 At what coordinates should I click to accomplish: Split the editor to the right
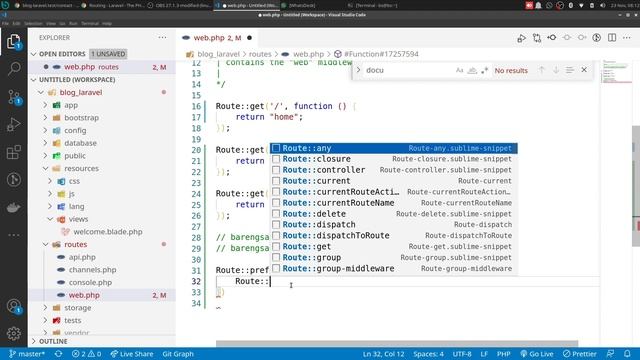612,38
